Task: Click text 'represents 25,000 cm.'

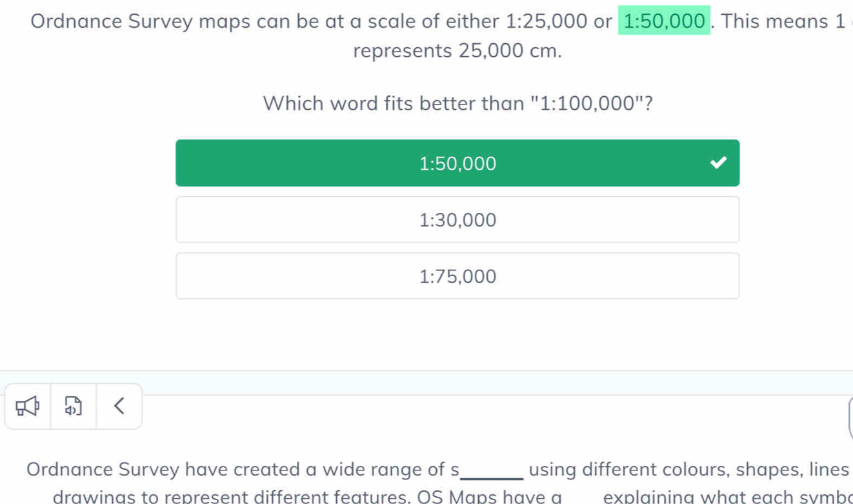Action: [457, 52]
